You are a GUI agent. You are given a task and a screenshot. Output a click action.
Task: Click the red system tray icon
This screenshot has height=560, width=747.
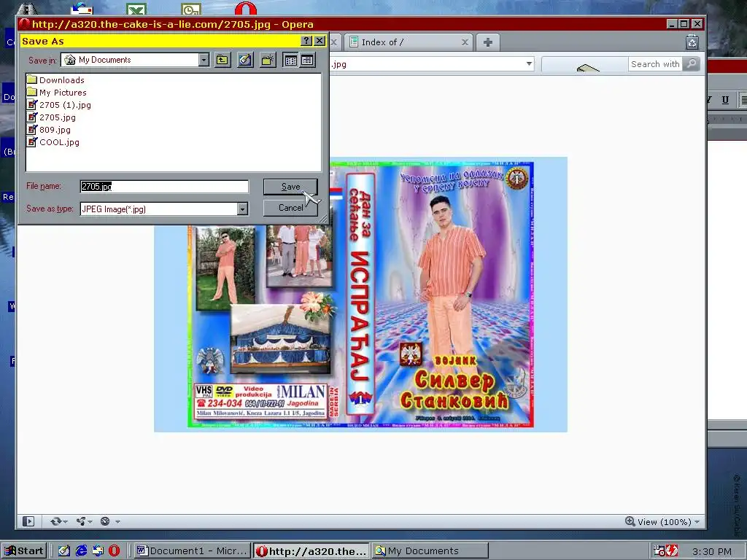point(672,551)
